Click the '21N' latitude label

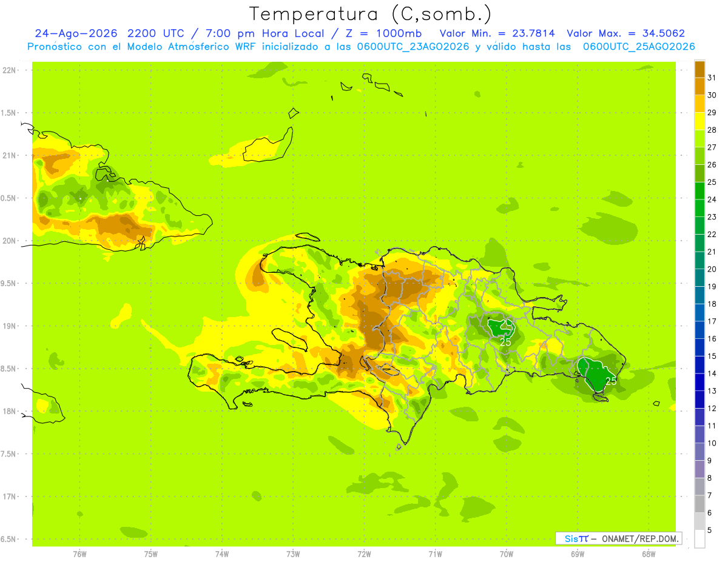click(10, 156)
